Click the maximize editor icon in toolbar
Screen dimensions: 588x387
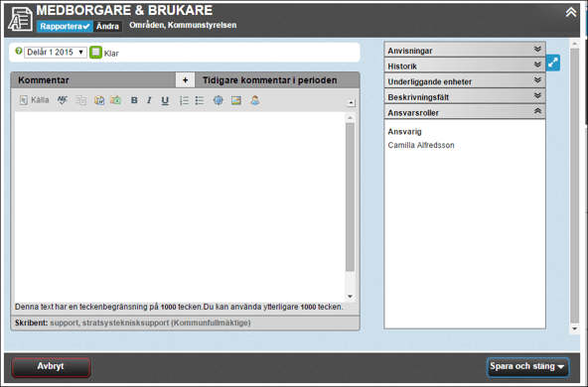tap(218, 100)
